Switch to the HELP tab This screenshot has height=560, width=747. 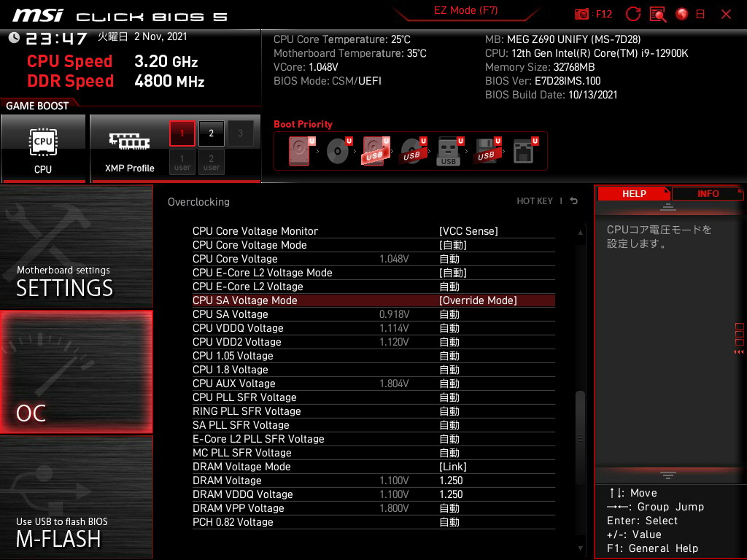634,194
